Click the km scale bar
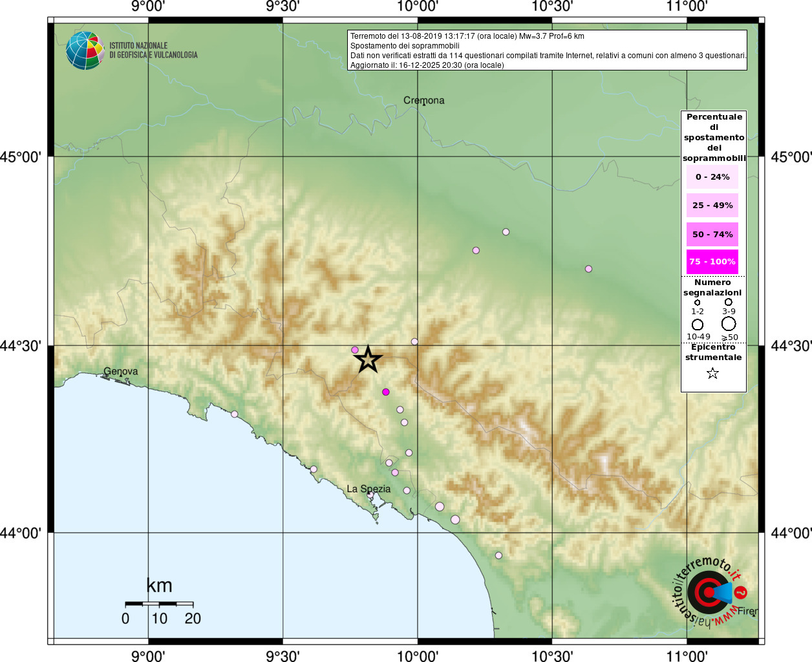 [x=159, y=604]
